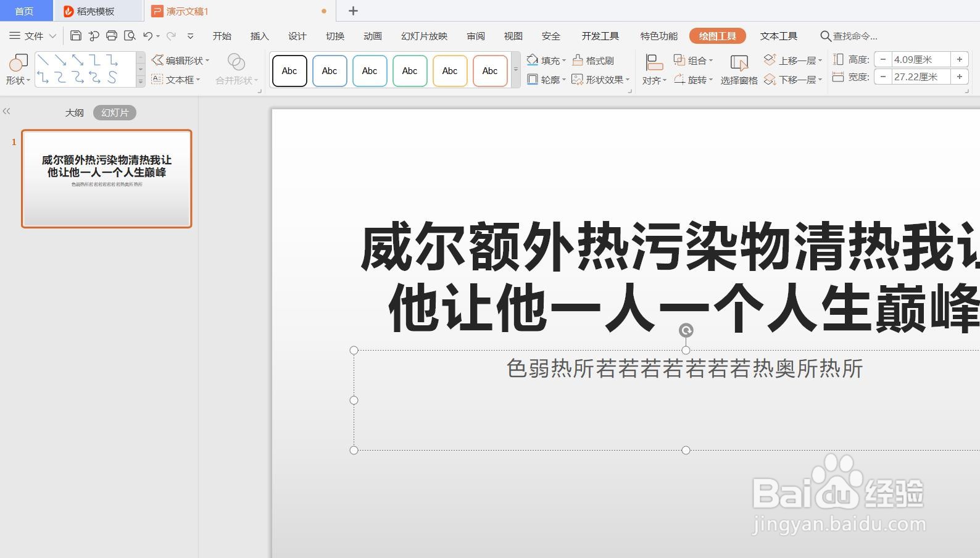980x558 pixels.
Task: Open the 选择窗格 selection pane
Action: [x=739, y=70]
